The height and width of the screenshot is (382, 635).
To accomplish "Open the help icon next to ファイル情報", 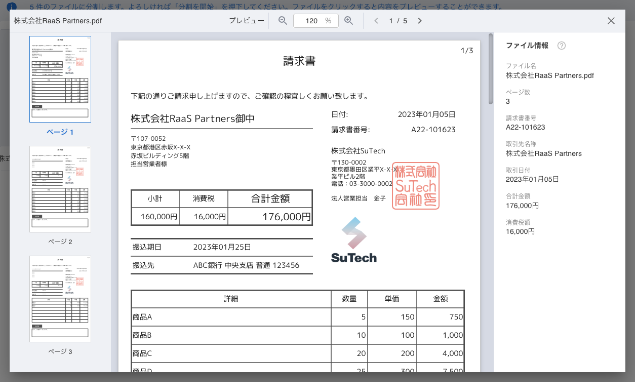I will (x=561, y=46).
